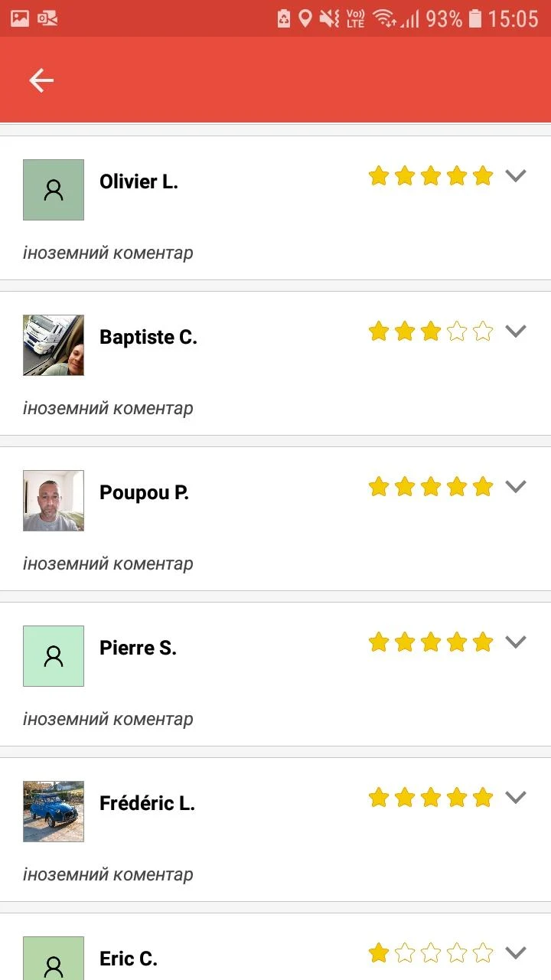Tap Pierre S.'s placeholder avatar icon

point(54,656)
